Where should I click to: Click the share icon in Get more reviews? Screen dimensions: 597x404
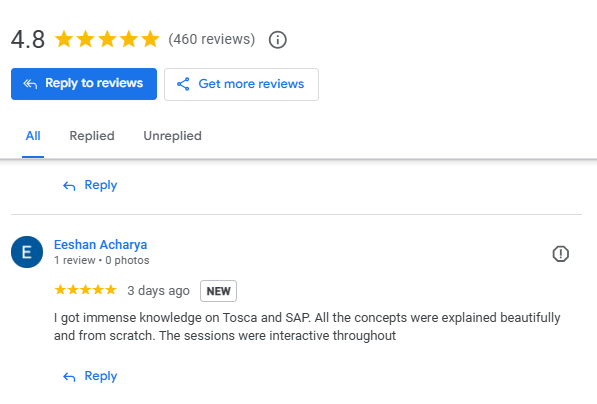(183, 84)
